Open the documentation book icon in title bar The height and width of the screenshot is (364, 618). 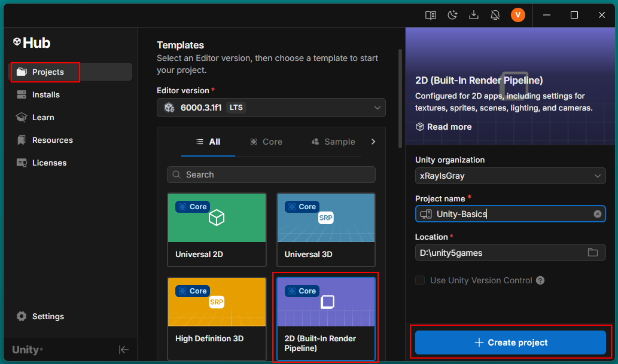(431, 16)
